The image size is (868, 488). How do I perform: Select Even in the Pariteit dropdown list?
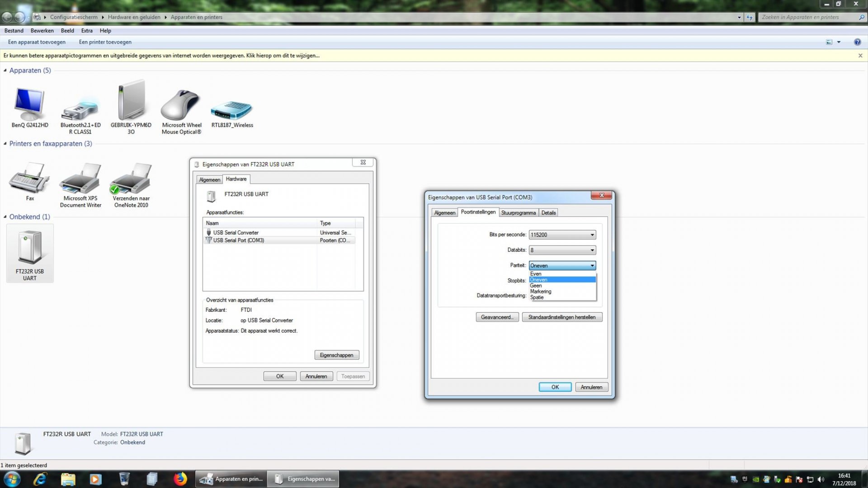coord(542,273)
